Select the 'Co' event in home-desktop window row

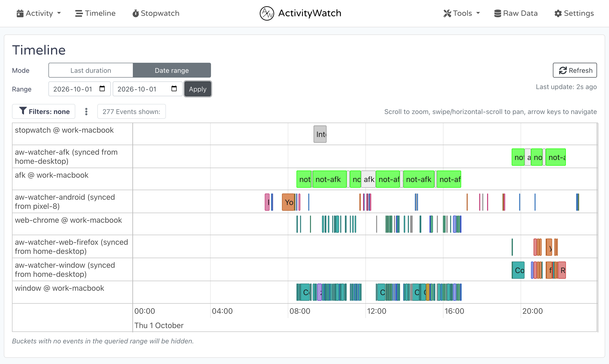[518, 270]
